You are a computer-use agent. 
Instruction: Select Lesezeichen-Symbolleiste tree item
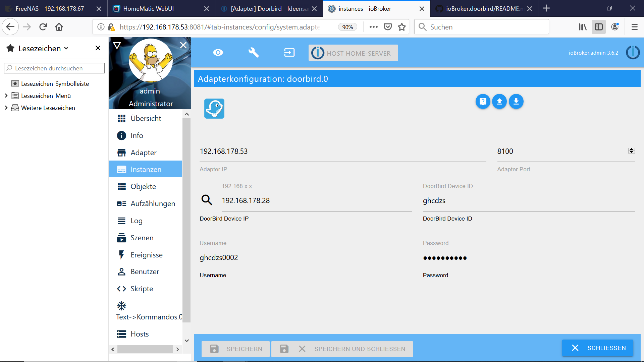(x=50, y=83)
